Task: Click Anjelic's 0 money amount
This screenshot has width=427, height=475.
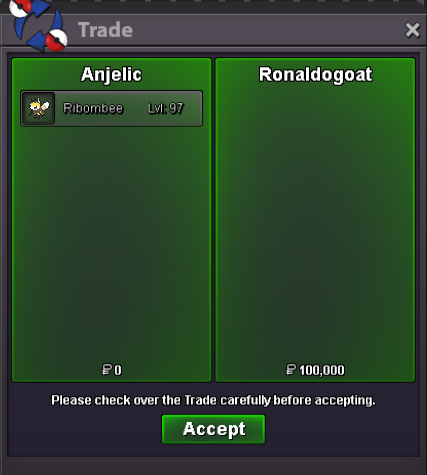Action: coord(118,370)
